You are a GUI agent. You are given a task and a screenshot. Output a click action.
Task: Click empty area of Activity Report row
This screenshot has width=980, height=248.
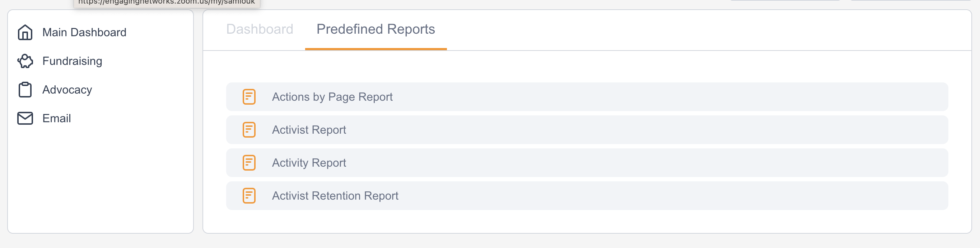point(647,163)
